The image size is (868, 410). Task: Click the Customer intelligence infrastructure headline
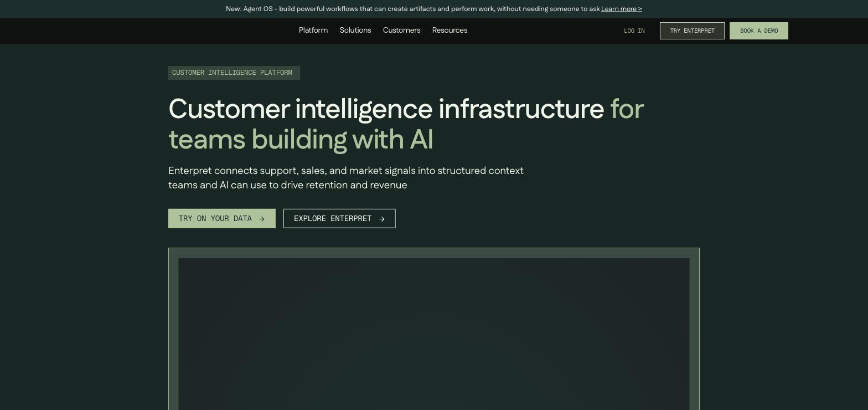coord(406,124)
